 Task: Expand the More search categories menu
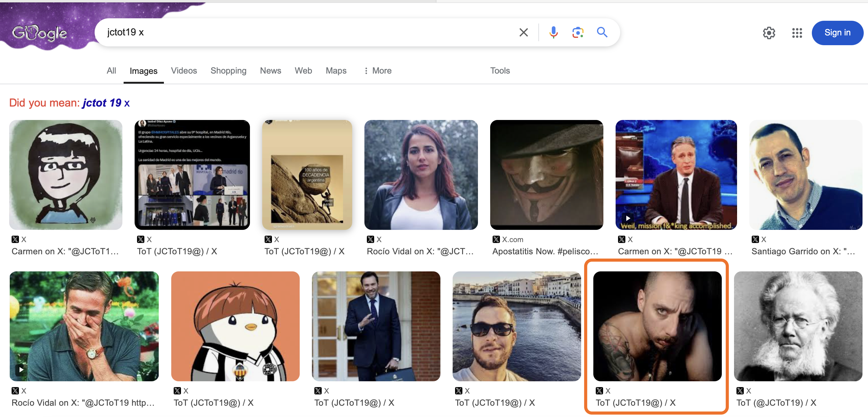[378, 71]
